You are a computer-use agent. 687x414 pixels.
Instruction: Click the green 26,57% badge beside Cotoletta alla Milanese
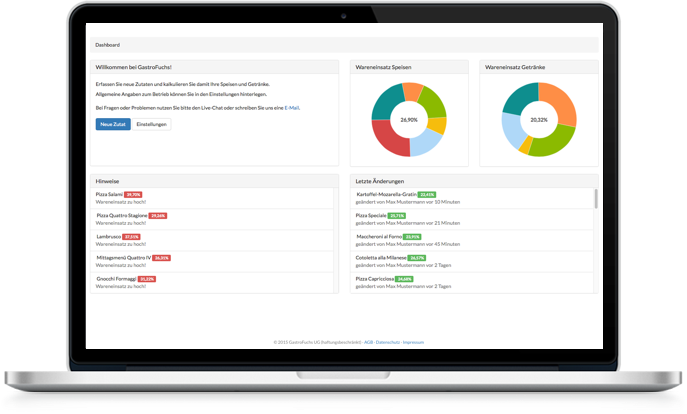(417, 258)
